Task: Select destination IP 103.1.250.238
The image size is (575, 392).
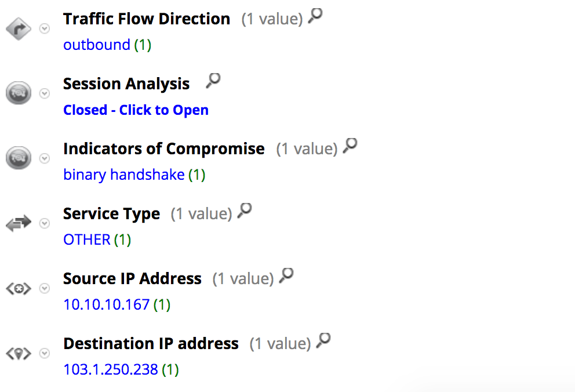Action: pyautogui.click(x=110, y=369)
